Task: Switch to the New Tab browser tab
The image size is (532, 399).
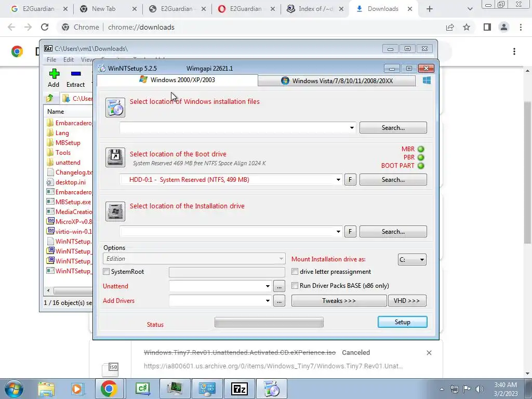Action: click(x=108, y=9)
